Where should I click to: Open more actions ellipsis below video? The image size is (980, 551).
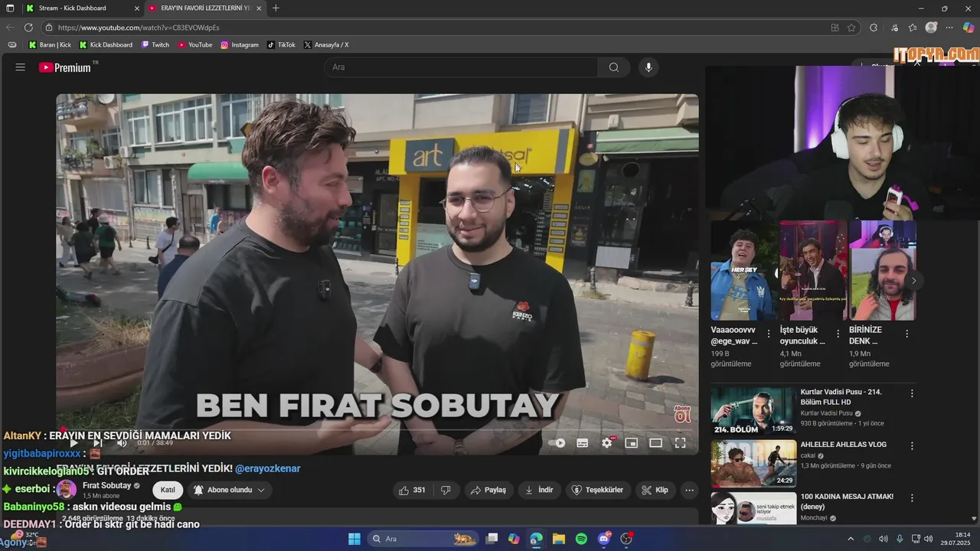(689, 490)
